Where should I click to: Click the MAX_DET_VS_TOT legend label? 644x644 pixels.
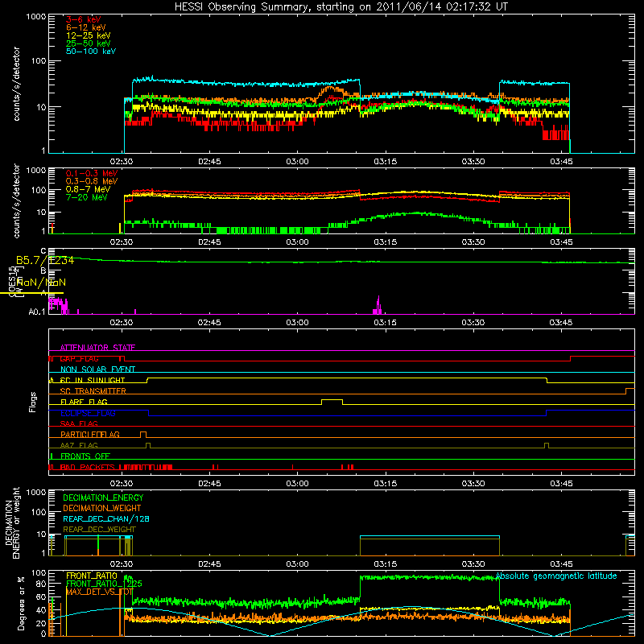[x=99, y=592]
